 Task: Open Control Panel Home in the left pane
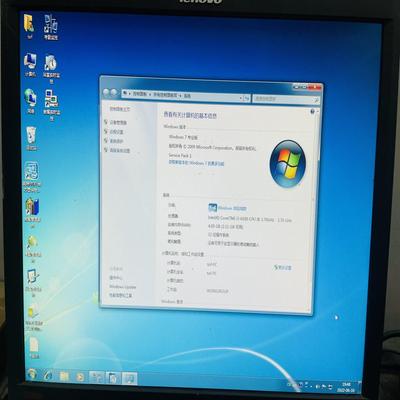(x=120, y=109)
